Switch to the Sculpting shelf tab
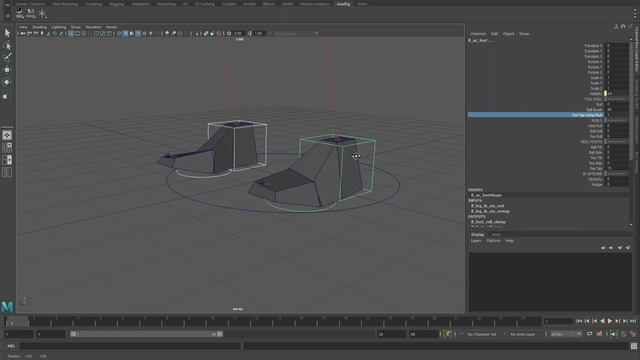The width and height of the screenshot is (640, 360). (93, 4)
